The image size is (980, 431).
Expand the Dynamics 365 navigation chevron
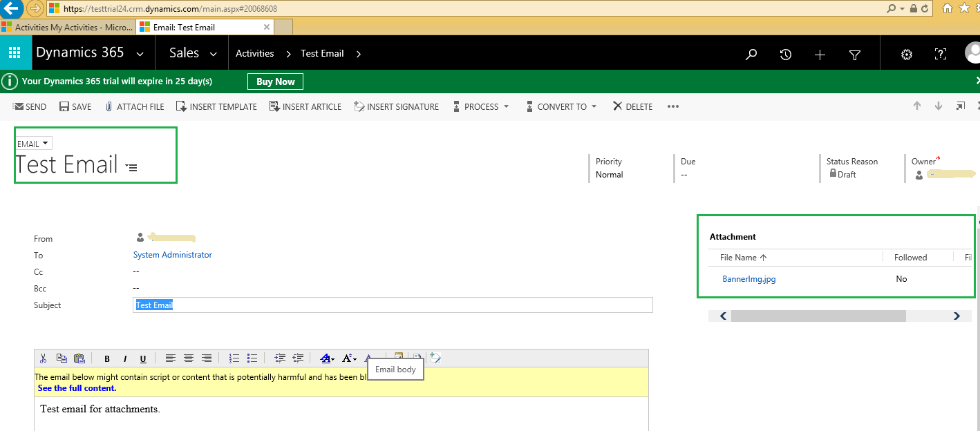pos(140,54)
